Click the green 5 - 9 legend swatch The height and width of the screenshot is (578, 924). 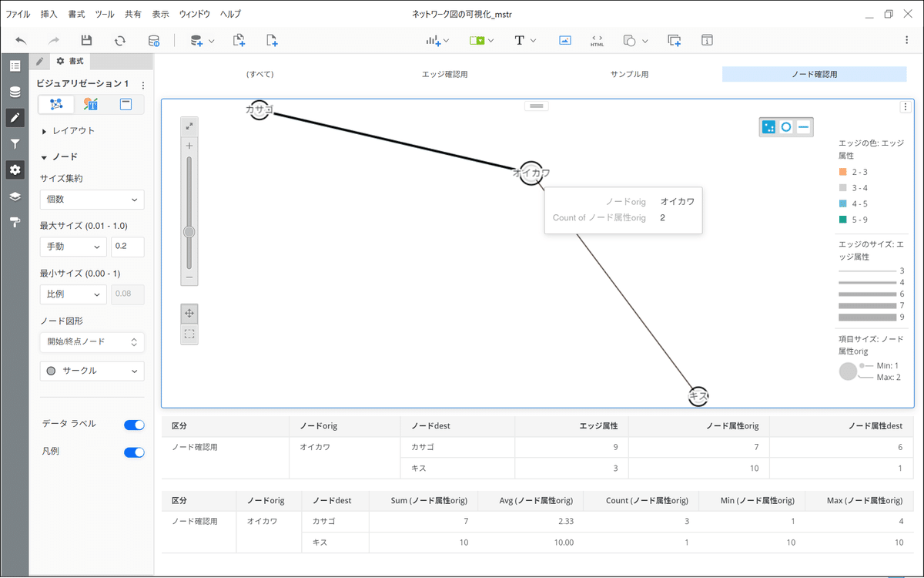[843, 220]
